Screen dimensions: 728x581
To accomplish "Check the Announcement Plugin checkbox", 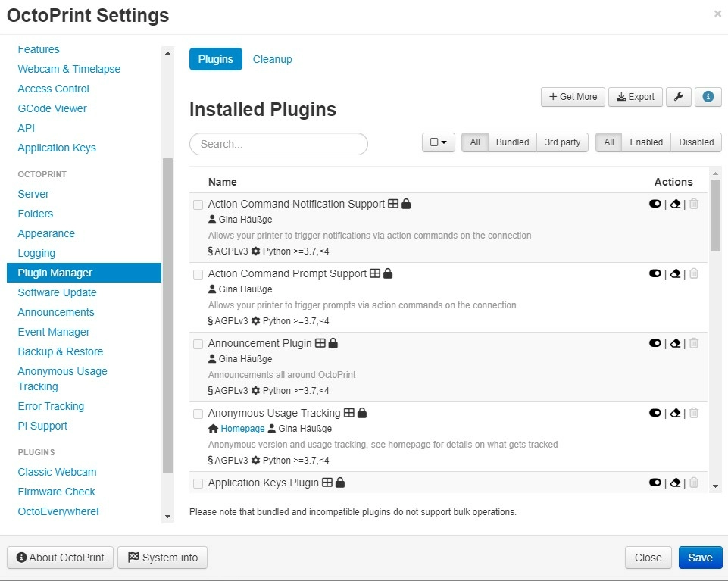I will click(x=198, y=344).
